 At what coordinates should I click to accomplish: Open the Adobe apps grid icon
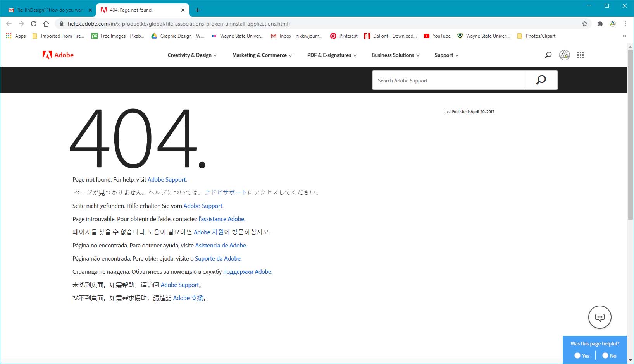(x=581, y=55)
